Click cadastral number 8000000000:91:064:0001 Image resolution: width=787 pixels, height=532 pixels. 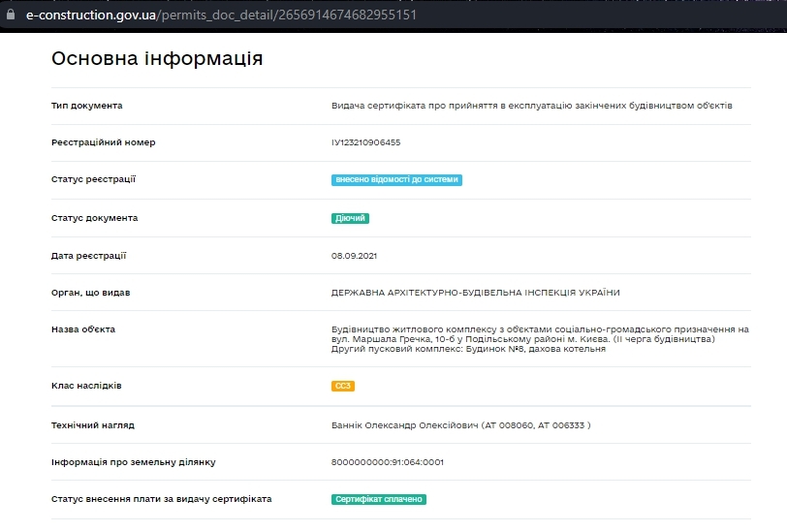388,462
